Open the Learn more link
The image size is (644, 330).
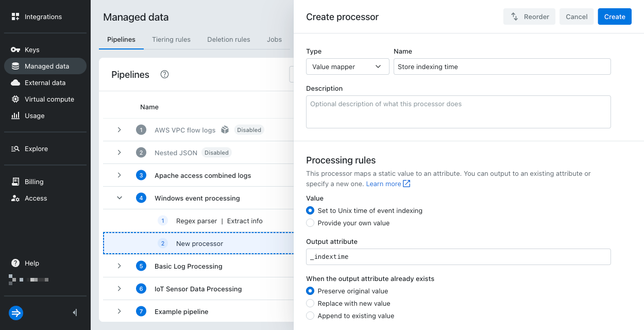tap(383, 184)
